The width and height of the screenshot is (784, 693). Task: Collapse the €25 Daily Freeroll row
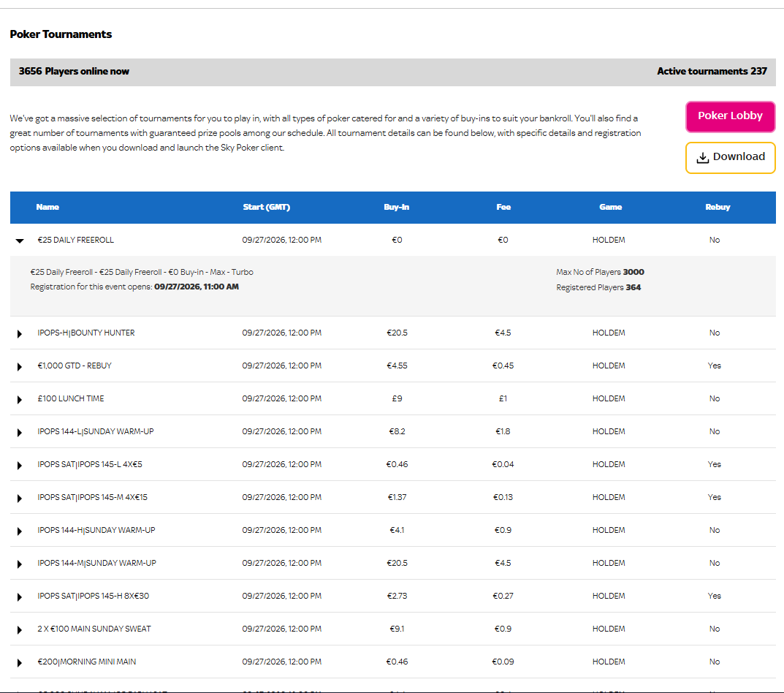20,241
